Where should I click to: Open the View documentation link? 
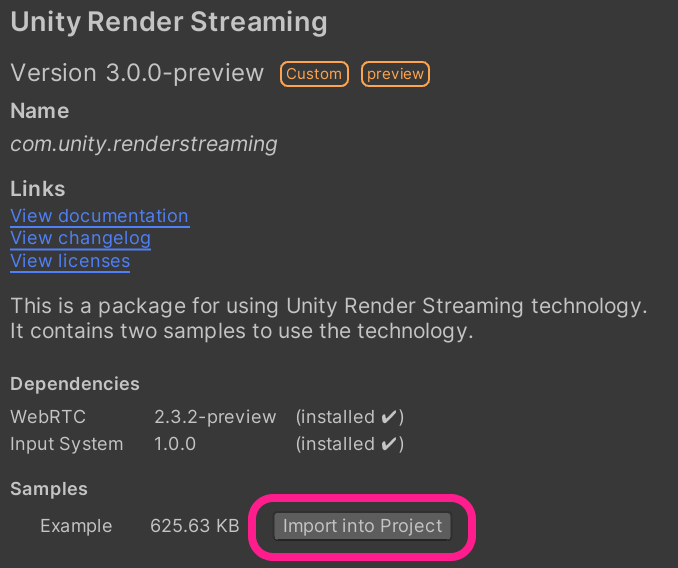(99, 216)
